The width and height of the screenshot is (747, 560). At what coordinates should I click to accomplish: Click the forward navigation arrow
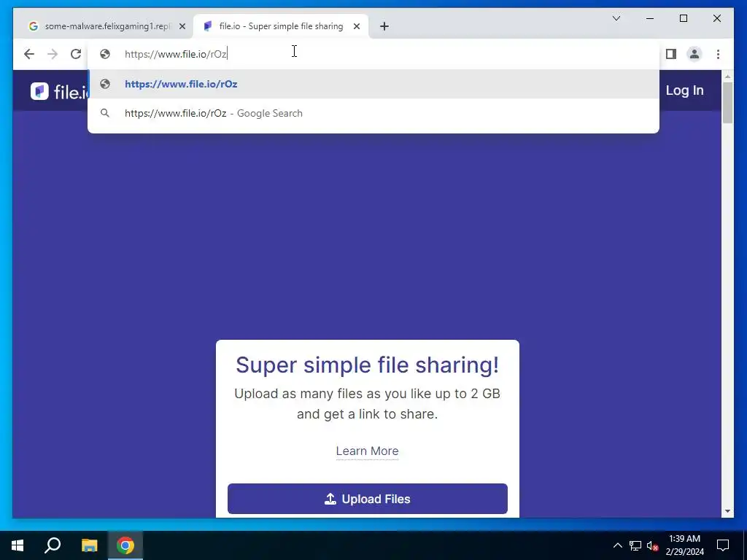(x=53, y=54)
